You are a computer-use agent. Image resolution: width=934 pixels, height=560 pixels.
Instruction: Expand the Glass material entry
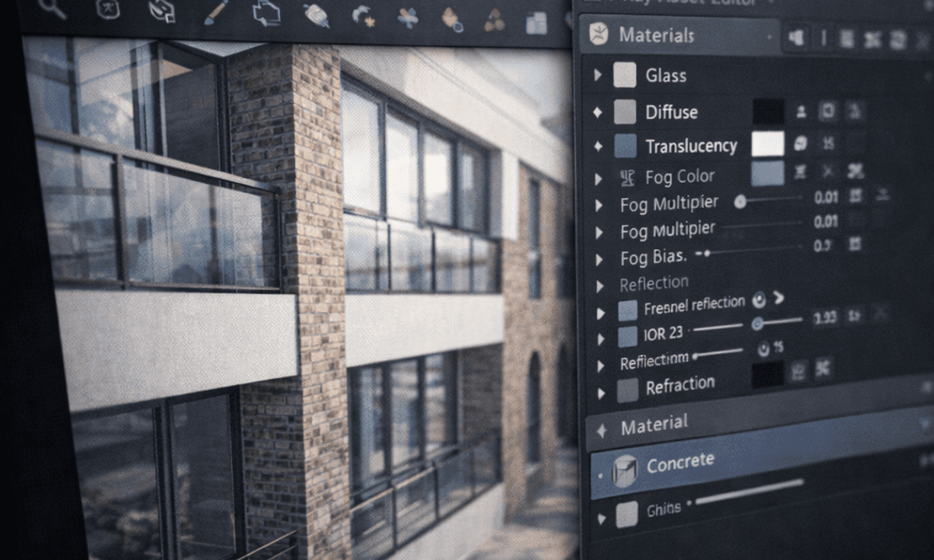coord(598,75)
